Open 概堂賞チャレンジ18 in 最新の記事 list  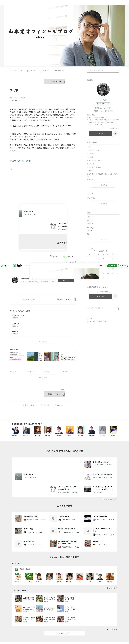click(94, 160)
